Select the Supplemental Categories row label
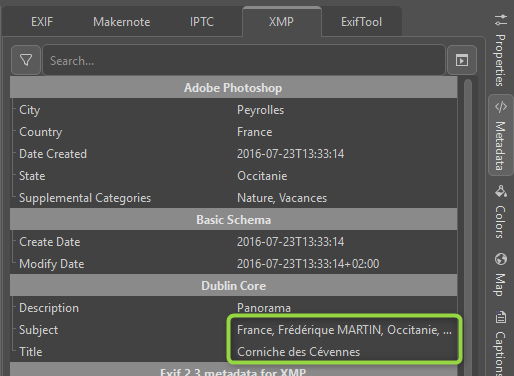This screenshot has height=376, width=514. pyautogui.click(x=85, y=198)
